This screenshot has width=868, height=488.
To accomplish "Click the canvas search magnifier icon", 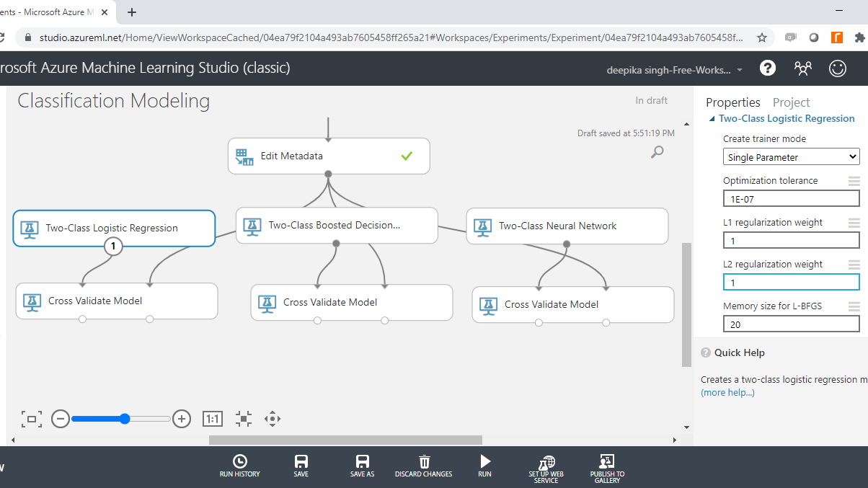I will pos(657,151).
